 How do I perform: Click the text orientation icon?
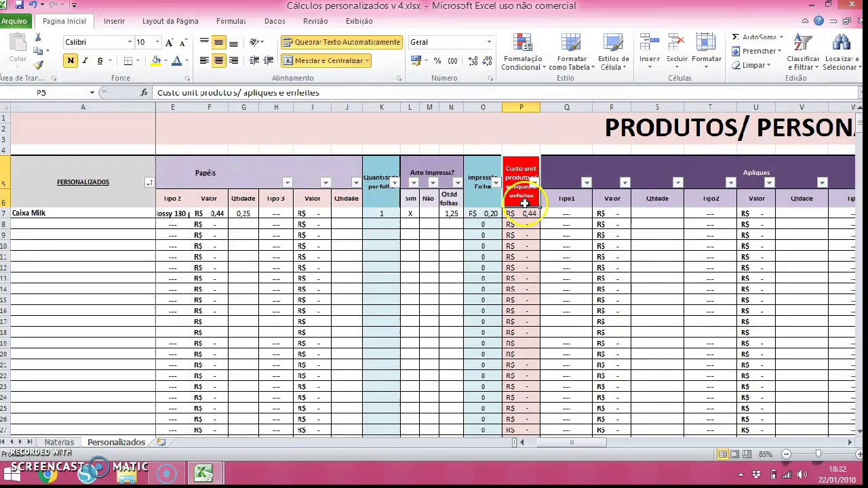point(255,42)
